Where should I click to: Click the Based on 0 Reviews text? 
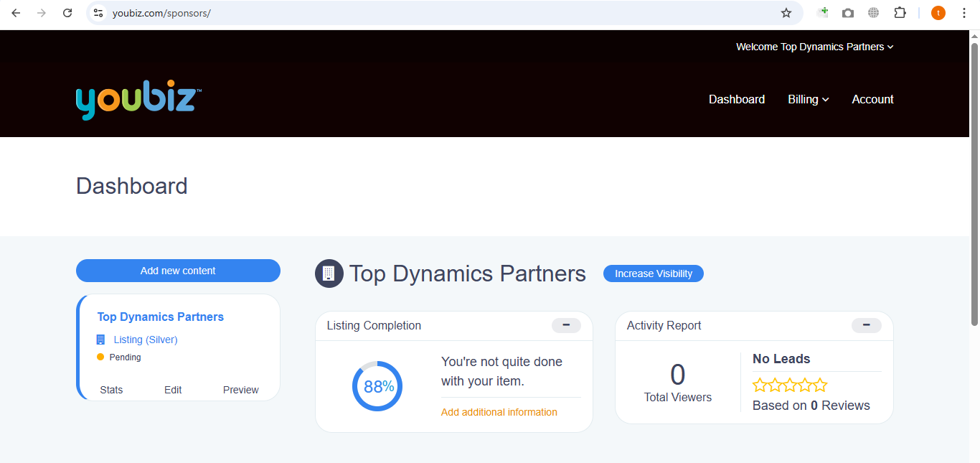[811, 406]
